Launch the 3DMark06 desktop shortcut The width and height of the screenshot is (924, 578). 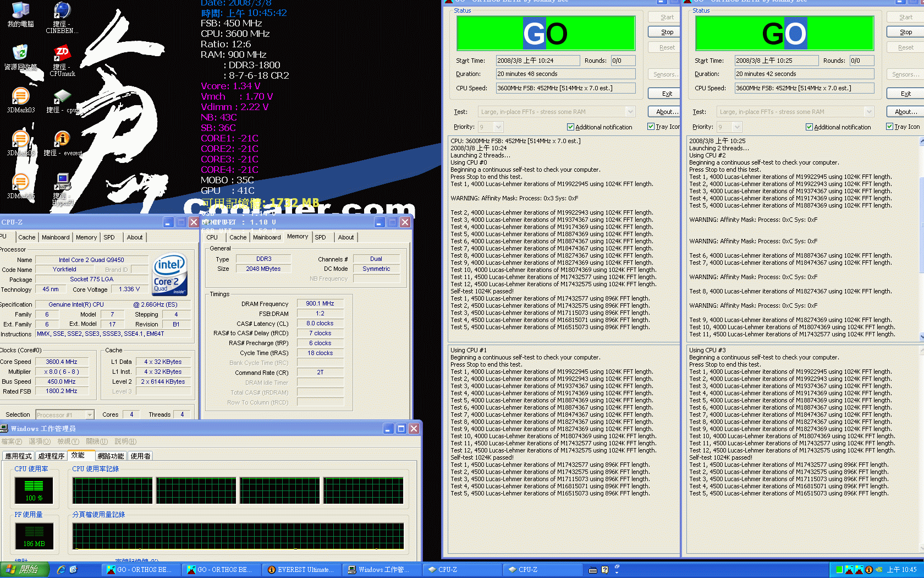20,186
